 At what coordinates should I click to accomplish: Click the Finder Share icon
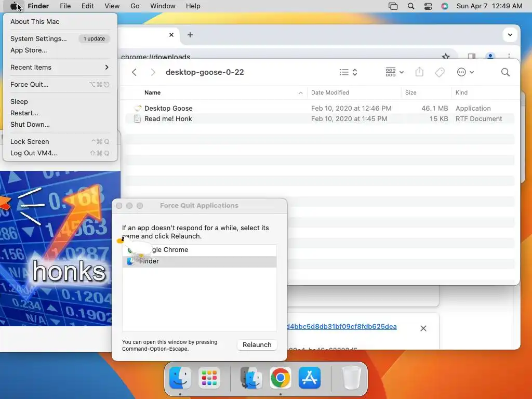pos(419,72)
